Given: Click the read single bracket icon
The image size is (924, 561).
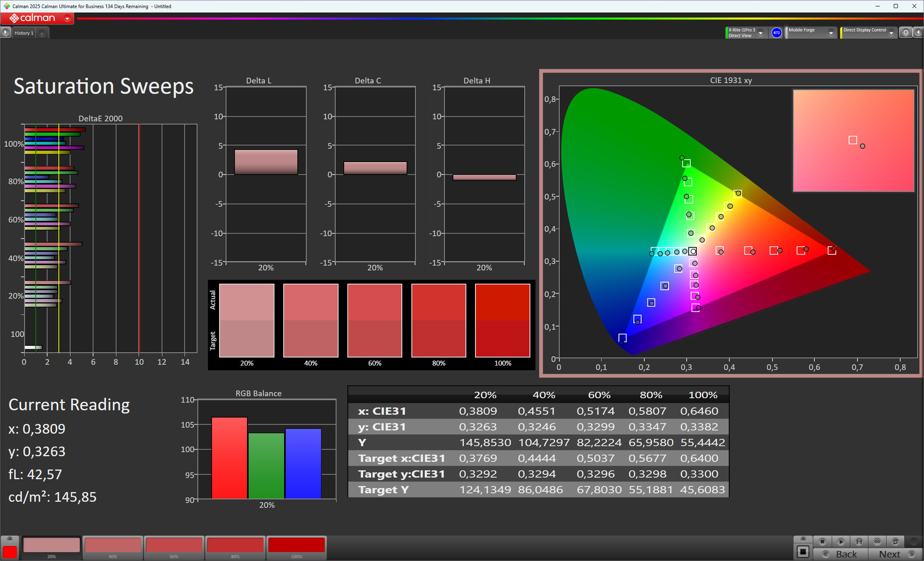Looking at the screenshot, I should click(x=859, y=541).
